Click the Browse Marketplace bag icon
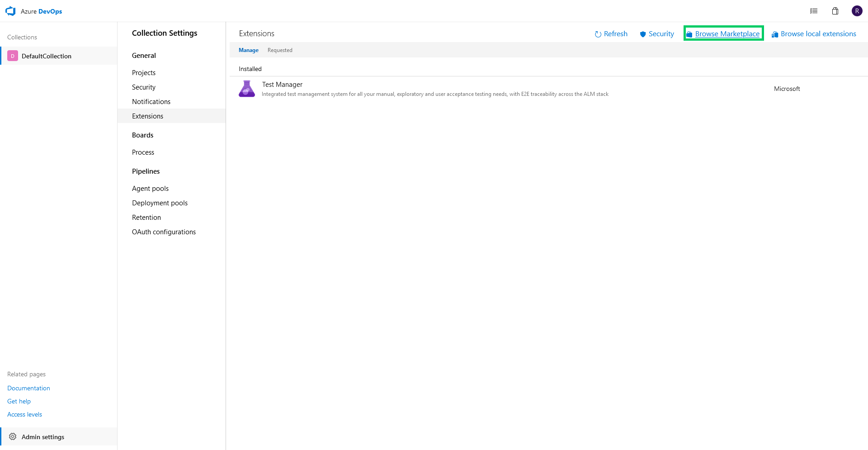This screenshot has height=450, width=868. [x=689, y=34]
